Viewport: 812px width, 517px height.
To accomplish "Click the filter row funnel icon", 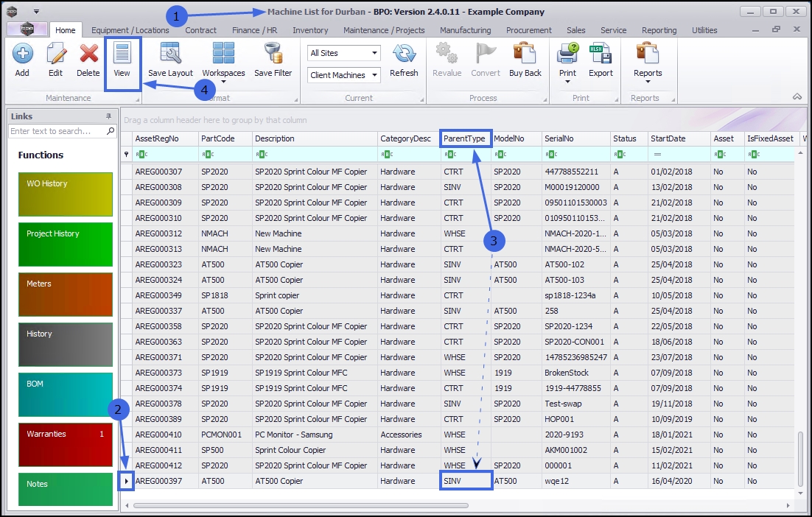I will [x=126, y=154].
